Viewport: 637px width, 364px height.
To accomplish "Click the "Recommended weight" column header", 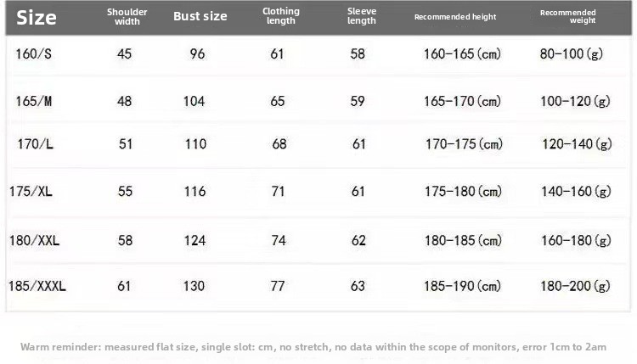I will pyautogui.click(x=568, y=16).
